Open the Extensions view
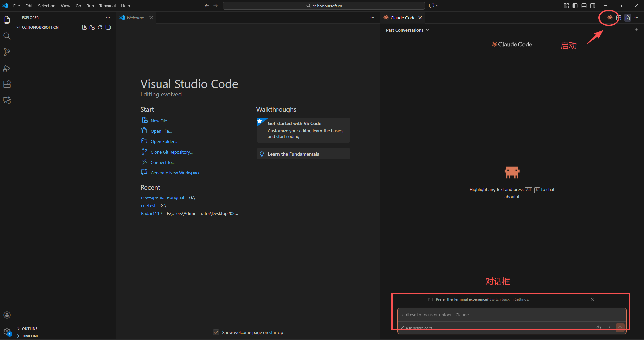Image resolution: width=644 pixels, height=340 pixels. coord(7,84)
